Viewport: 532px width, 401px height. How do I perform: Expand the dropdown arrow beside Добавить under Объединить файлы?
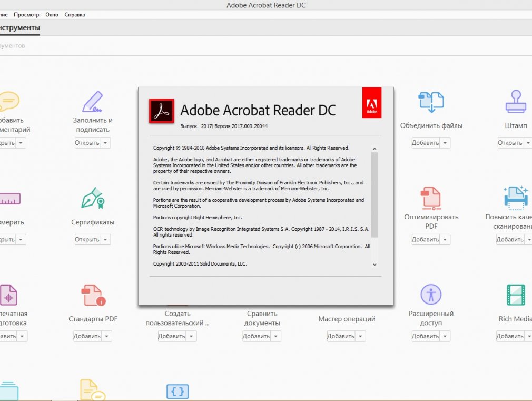click(445, 143)
